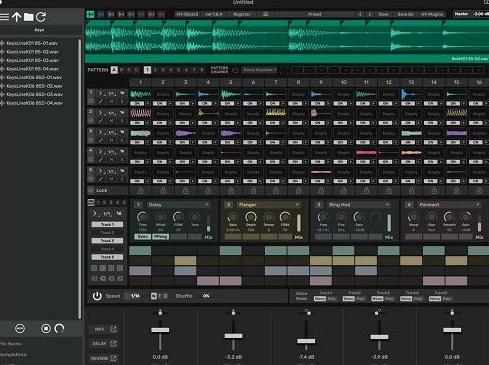The height and width of the screenshot is (365, 489).
Task: Select FX sequencer page 2
Action: click(104, 202)
